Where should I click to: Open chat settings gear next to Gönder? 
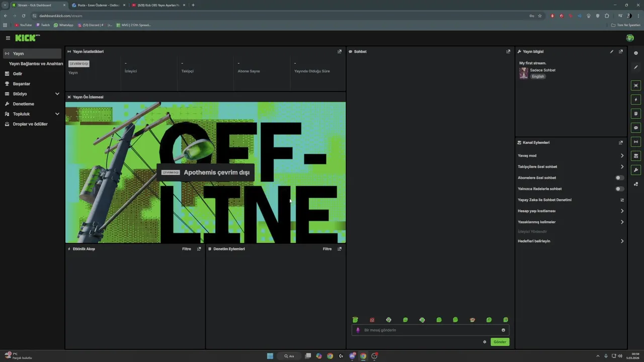click(485, 342)
